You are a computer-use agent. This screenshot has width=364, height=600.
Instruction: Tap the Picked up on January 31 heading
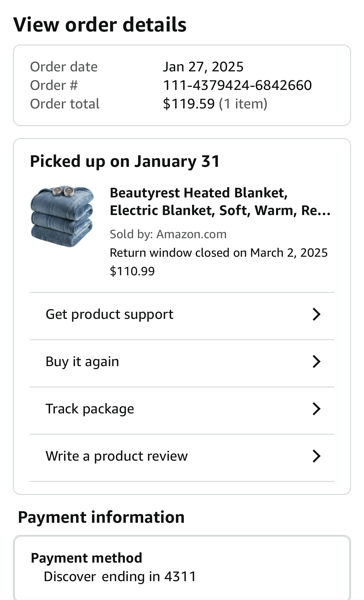(x=125, y=161)
